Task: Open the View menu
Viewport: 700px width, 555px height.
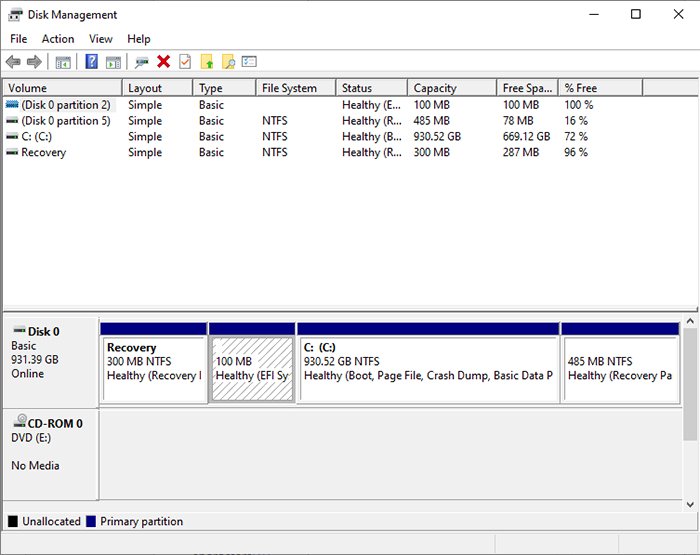Action: coord(101,39)
